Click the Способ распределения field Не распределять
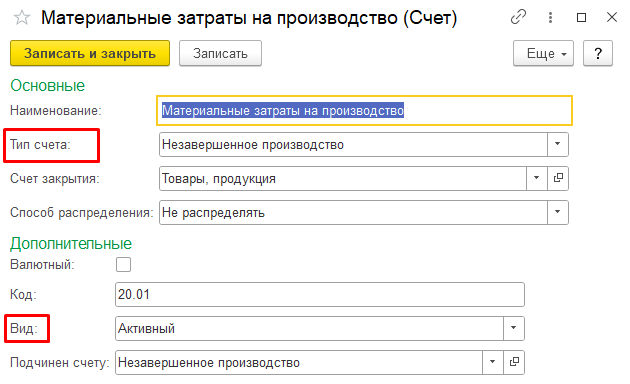Image resolution: width=630 pixels, height=384 pixels. pos(353,212)
